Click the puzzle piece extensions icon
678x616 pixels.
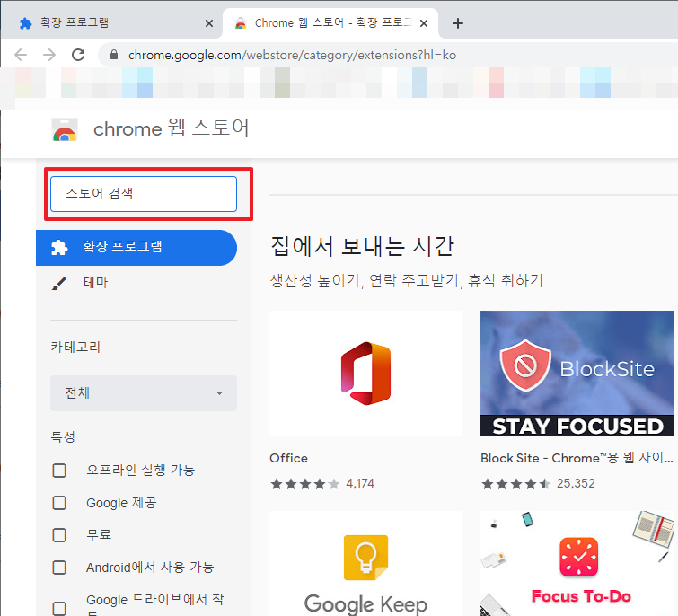coord(59,247)
